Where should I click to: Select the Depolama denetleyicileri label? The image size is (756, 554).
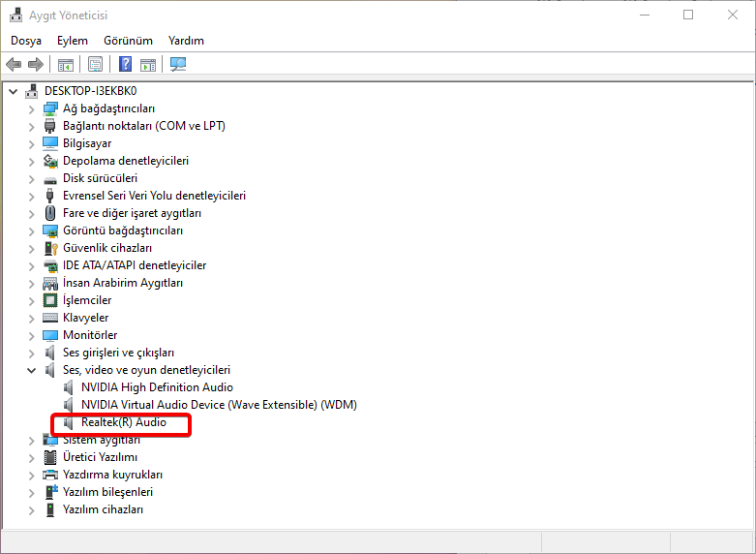coord(126,161)
